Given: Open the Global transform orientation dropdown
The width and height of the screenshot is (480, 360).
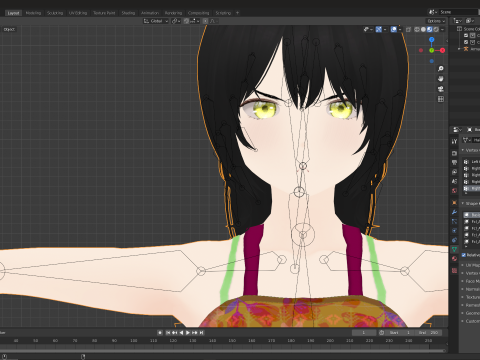Looking at the screenshot, I should (x=156, y=21).
